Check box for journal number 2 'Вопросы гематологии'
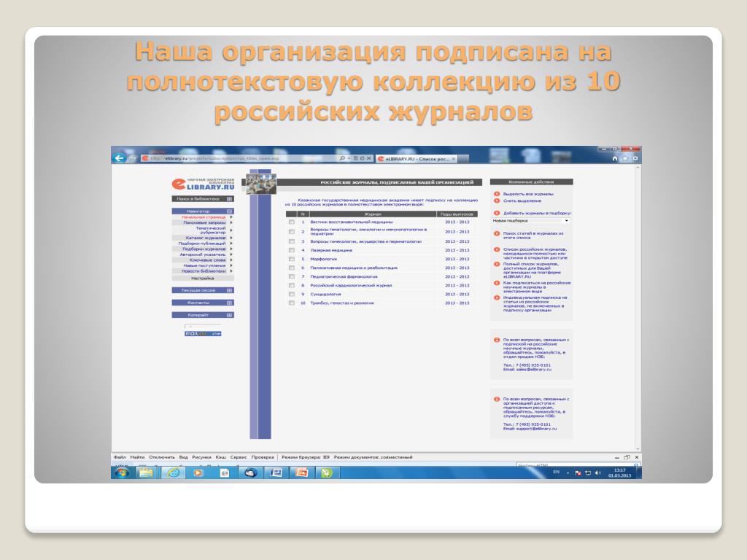Image resolution: width=747 pixels, height=560 pixels. tap(292, 231)
